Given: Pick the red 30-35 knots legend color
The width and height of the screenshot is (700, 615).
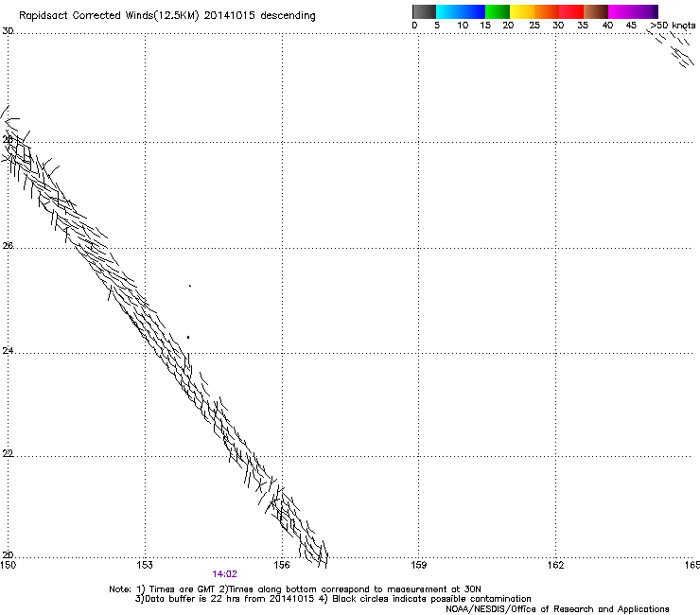Looking at the screenshot, I should pos(571,11).
